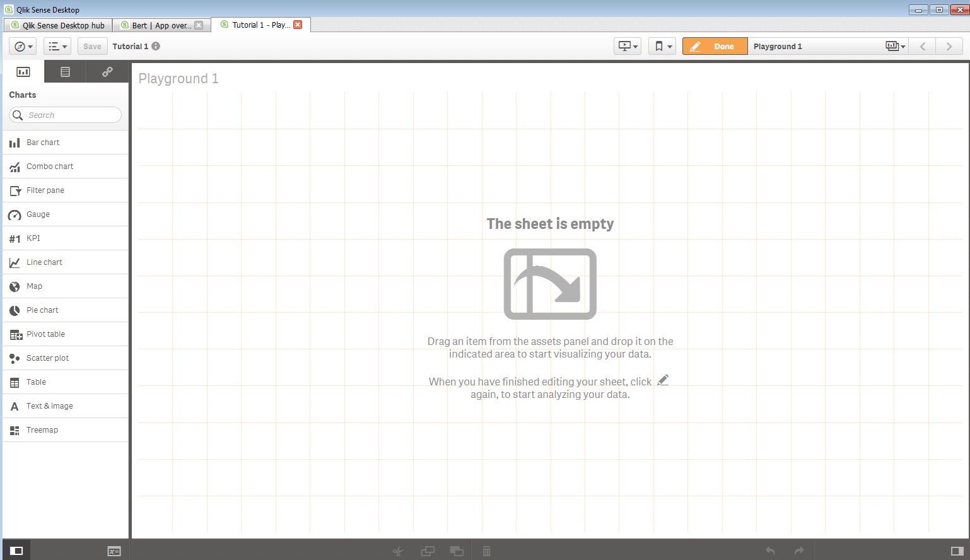Switch to Qlik Sense Desktop hub tab
Image resolution: width=970 pixels, height=560 pixels.
tap(58, 25)
